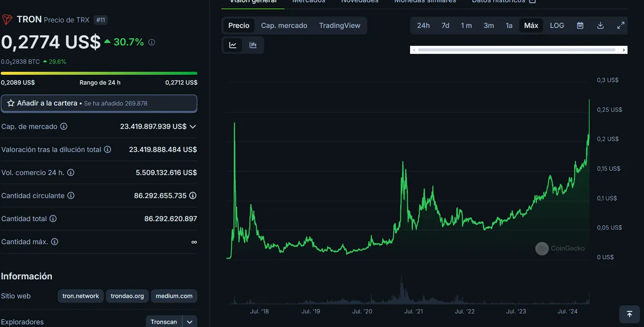Open tron.network website link
Image resolution: width=644 pixels, height=327 pixels.
pyautogui.click(x=80, y=296)
